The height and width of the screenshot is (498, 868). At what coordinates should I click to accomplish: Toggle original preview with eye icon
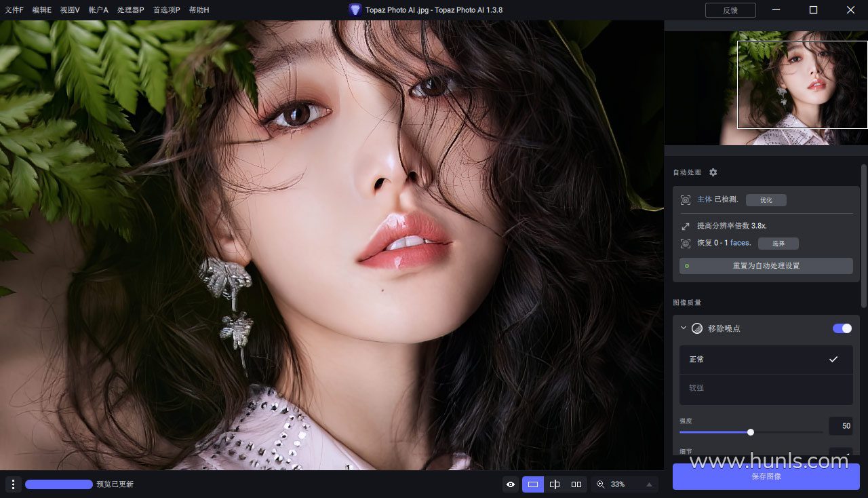point(511,484)
